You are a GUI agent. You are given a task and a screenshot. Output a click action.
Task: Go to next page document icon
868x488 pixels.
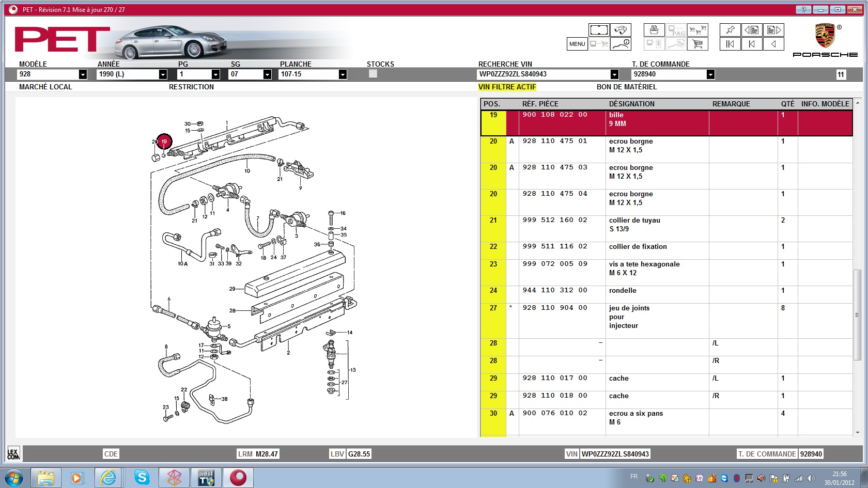pyautogui.click(x=773, y=30)
